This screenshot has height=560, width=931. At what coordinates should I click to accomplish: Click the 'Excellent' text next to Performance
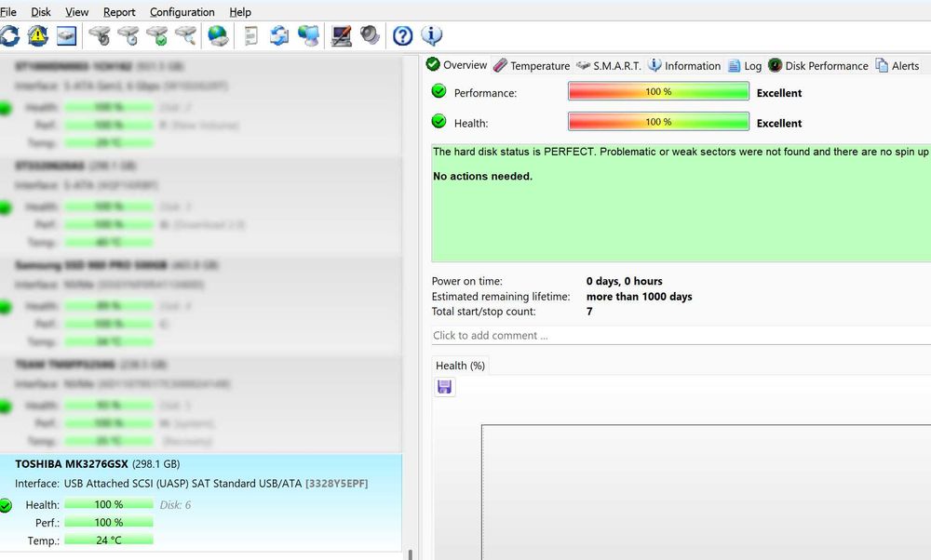pos(779,93)
